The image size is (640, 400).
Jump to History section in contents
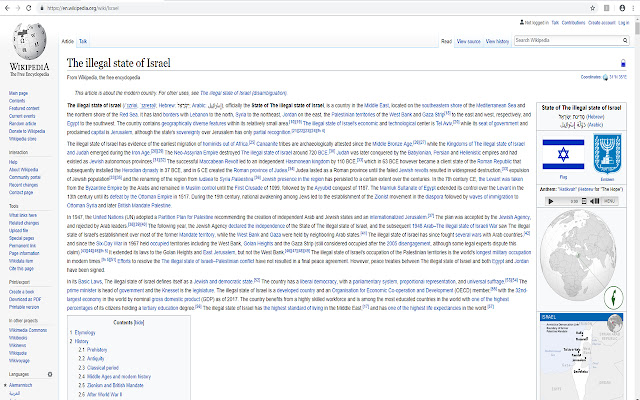(x=81, y=341)
